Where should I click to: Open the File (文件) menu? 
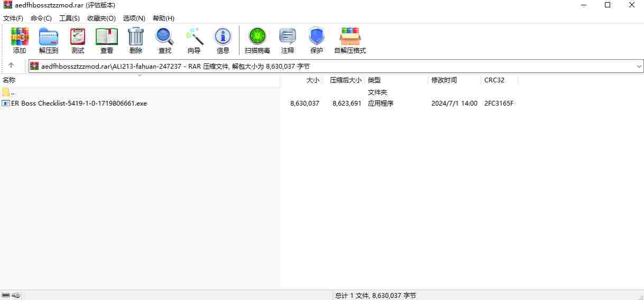coord(13,18)
